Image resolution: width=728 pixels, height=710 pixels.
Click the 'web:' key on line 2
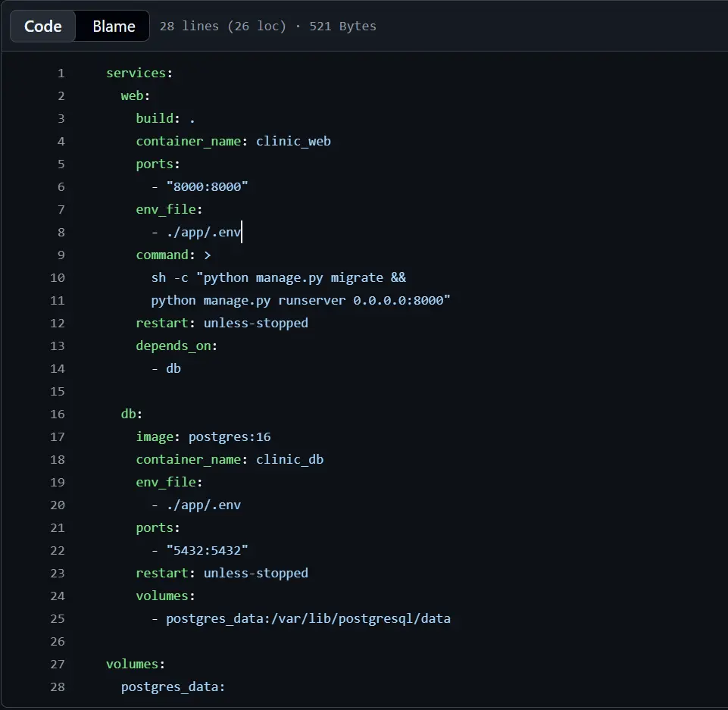(135, 96)
